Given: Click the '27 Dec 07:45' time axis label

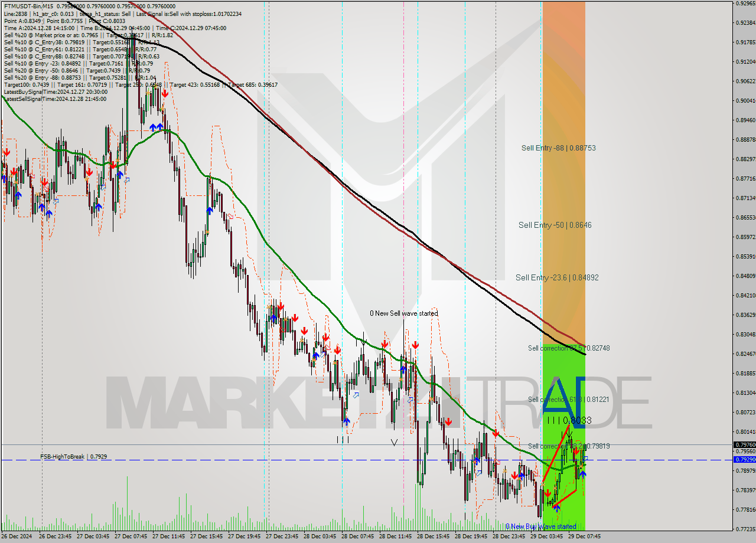Looking at the screenshot, I should click(x=131, y=537).
